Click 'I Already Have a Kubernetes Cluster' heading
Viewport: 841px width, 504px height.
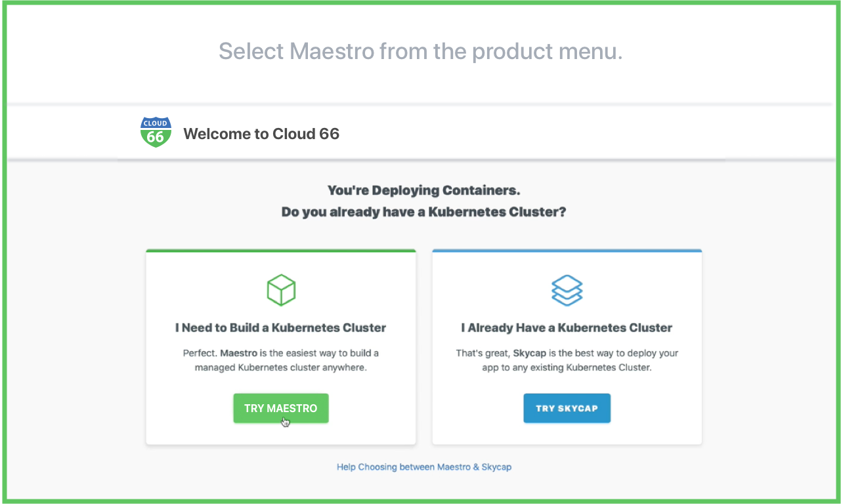click(567, 327)
